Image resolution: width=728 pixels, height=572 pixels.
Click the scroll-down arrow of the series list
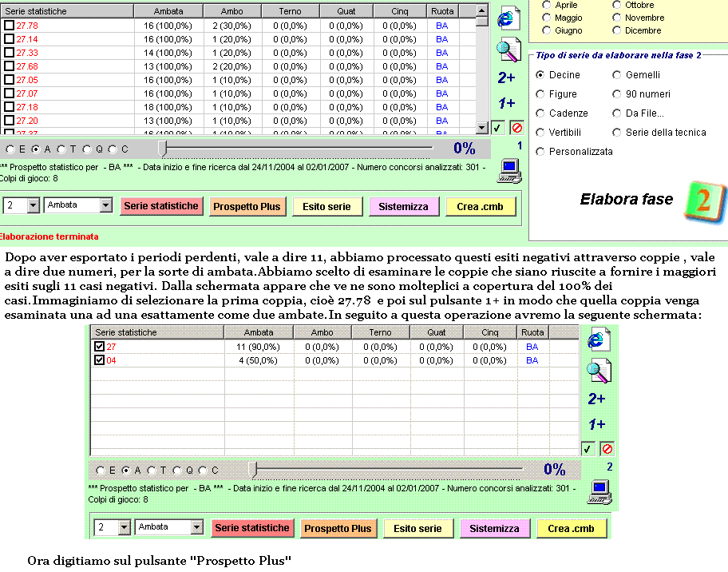pyautogui.click(x=482, y=128)
